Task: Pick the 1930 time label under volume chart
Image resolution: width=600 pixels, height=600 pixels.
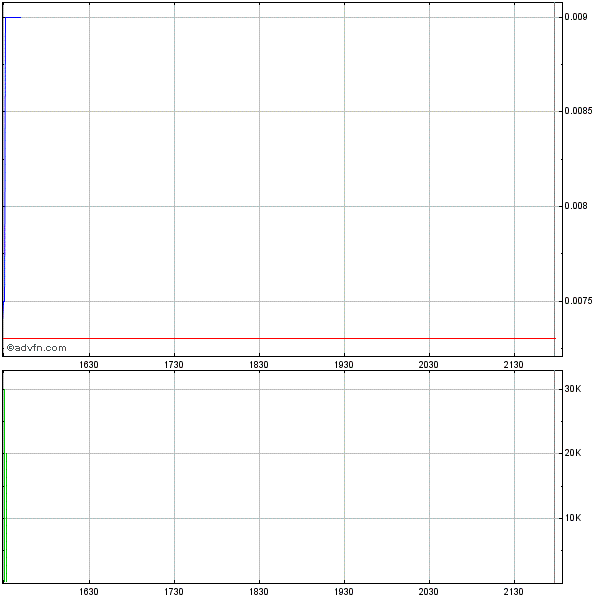Action: click(344, 592)
